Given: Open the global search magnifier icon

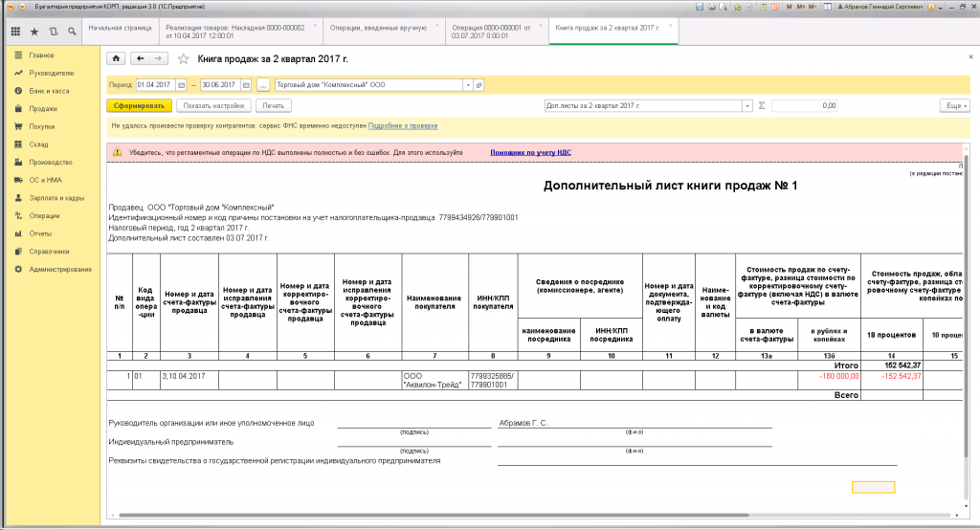Looking at the screenshot, I should tap(72, 32).
